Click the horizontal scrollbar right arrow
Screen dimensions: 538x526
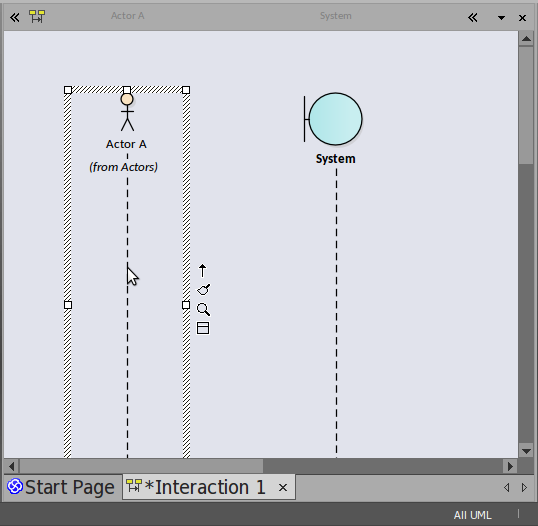tap(510, 466)
